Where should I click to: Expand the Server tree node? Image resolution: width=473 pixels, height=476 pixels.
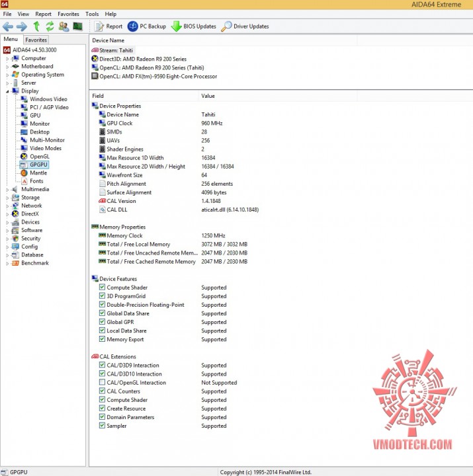pos(7,83)
